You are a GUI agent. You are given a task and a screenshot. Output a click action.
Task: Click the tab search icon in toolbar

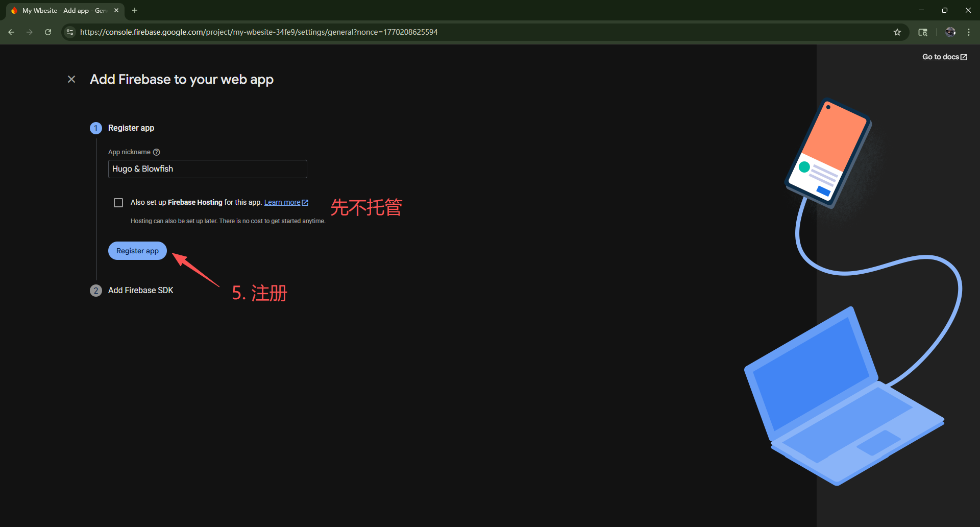click(922, 32)
